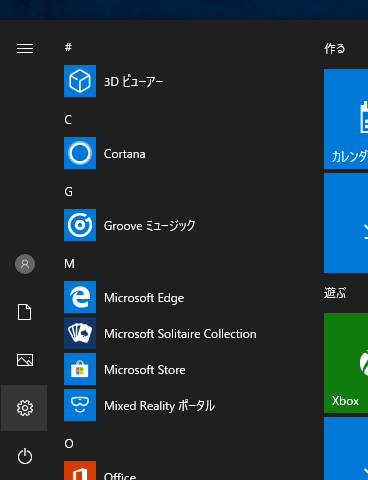Open Settings via the gear icon
Viewport: 368px width, 480px height.
pos(25,408)
